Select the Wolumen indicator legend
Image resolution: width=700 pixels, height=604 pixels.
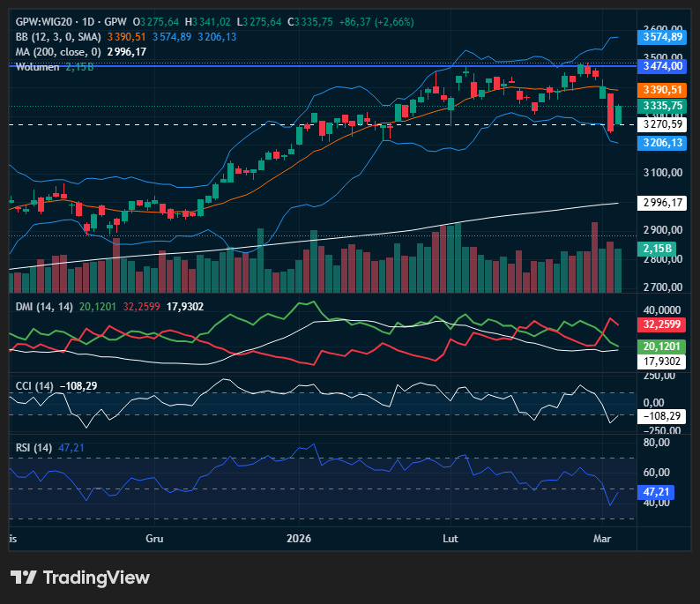(x=37, y=67)
